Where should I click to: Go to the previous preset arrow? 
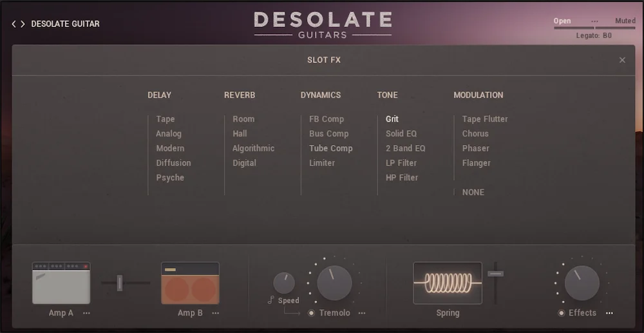pos(14,24)
